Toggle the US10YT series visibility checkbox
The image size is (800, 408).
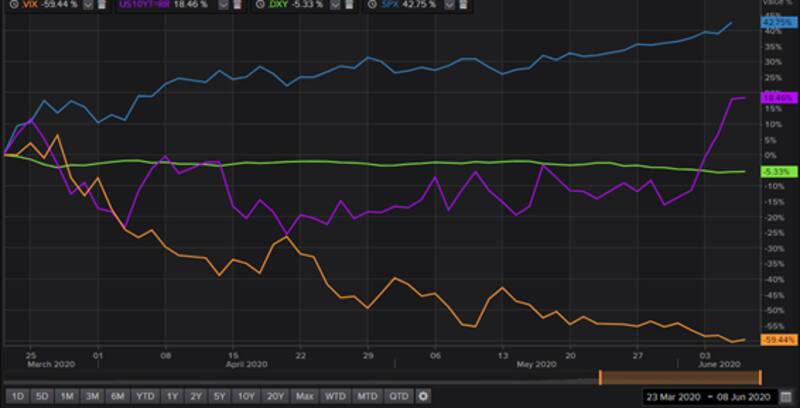point(222,6)
